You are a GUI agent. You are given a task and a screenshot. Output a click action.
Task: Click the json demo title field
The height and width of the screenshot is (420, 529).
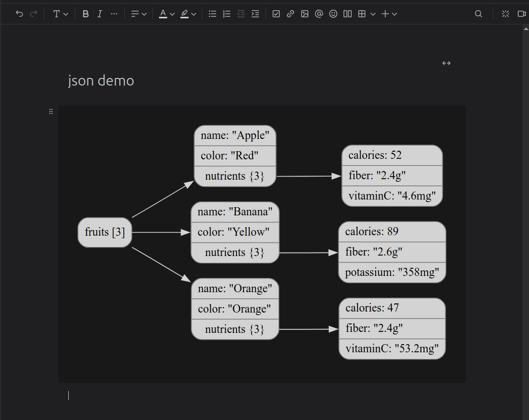(101, 80)
